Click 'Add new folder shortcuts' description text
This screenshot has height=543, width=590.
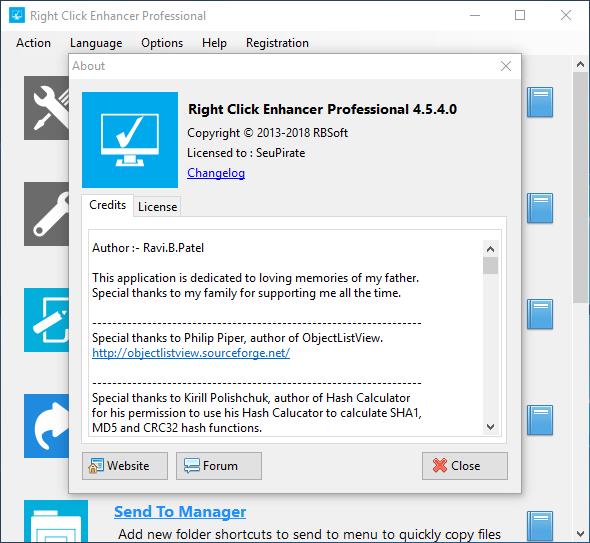pyautogui.click(x=309, y=534)
